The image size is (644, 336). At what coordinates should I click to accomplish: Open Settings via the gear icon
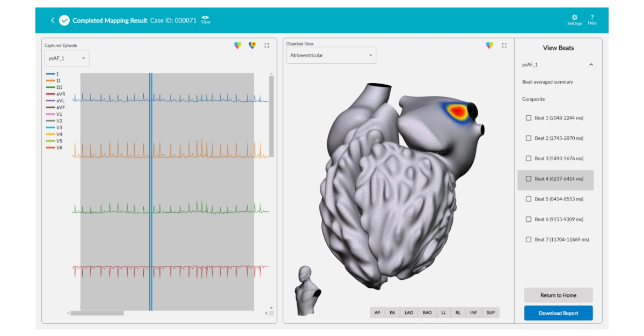574,17
